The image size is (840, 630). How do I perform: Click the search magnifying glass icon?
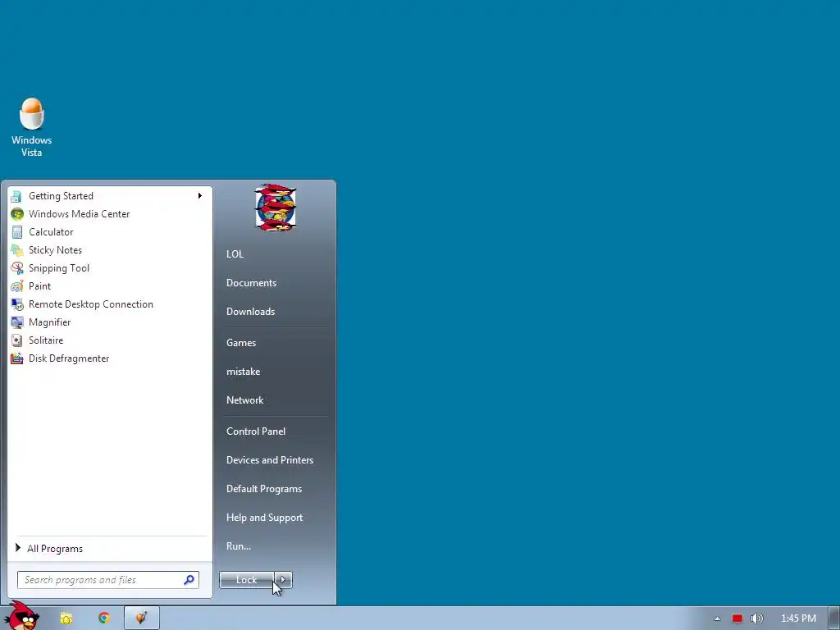pos(189,580)
